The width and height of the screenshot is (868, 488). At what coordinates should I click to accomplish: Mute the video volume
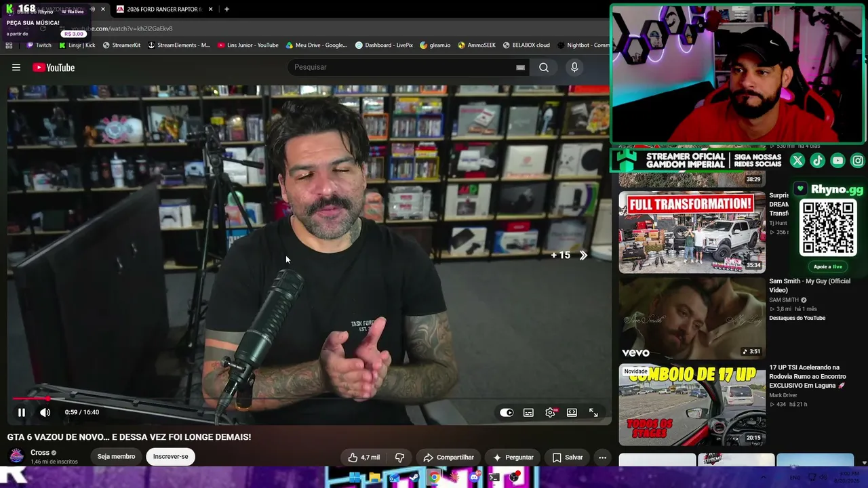[45, 412]
